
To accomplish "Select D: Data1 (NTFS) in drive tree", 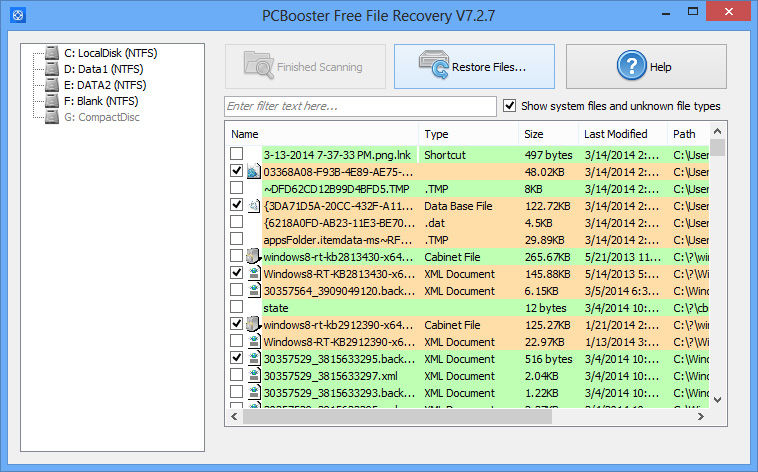I will [x=103, y=69].
